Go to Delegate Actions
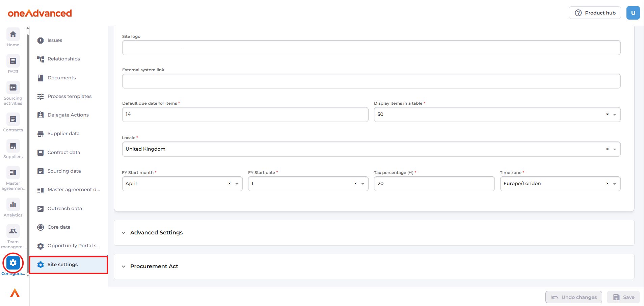The width and height of the screenshot is (644, 306). coord(69,115)
